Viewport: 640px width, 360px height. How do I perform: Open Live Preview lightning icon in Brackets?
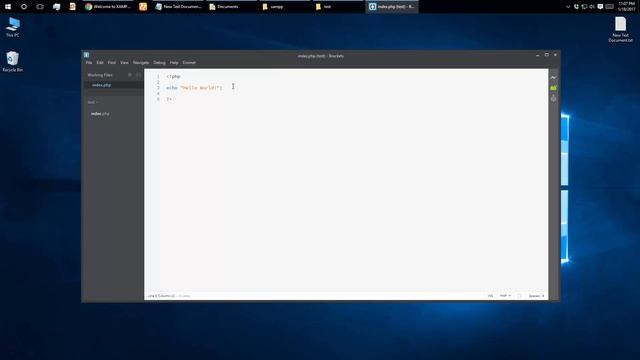[x=553, y=78]
